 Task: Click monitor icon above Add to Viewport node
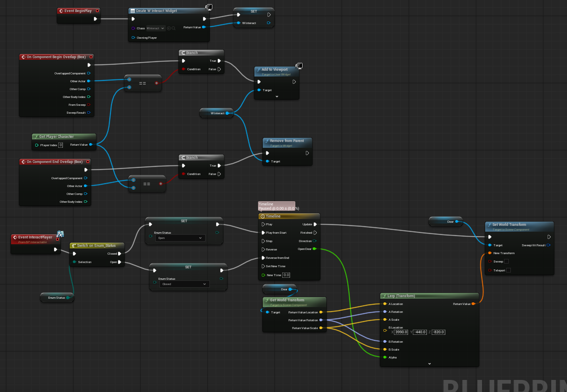click(x=299, y=66)
